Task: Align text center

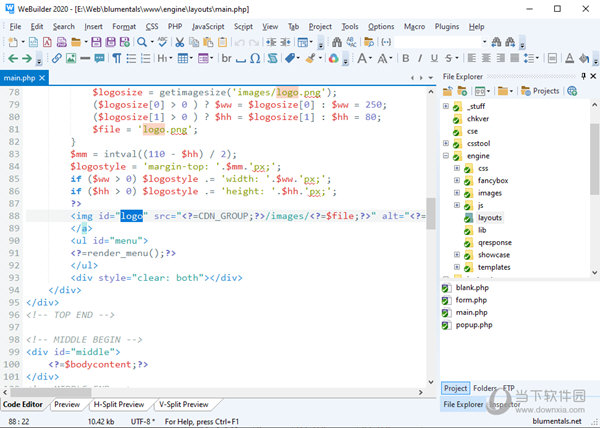Action: [x=486, y=58]
